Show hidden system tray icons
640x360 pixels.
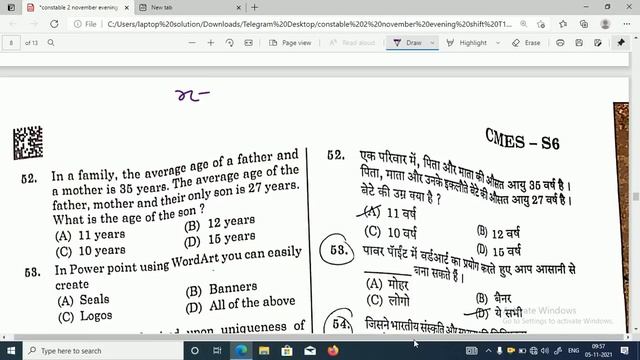(488, 351)
